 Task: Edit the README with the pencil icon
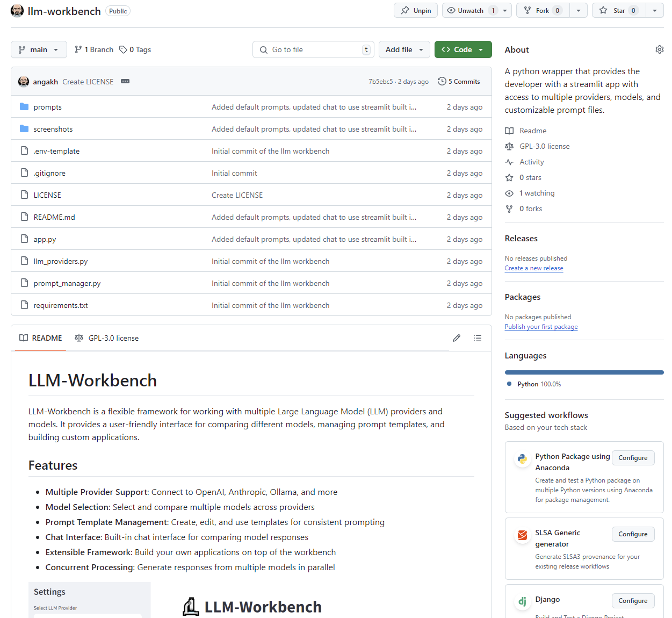(457, 338)
